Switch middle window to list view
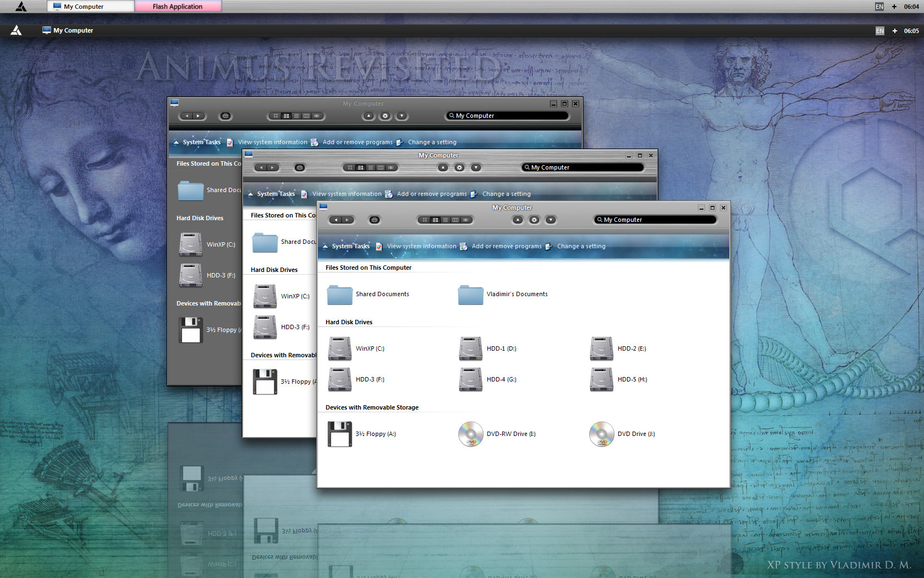The width and height of the screenshot is (924, 578). [x=371, y=167]
